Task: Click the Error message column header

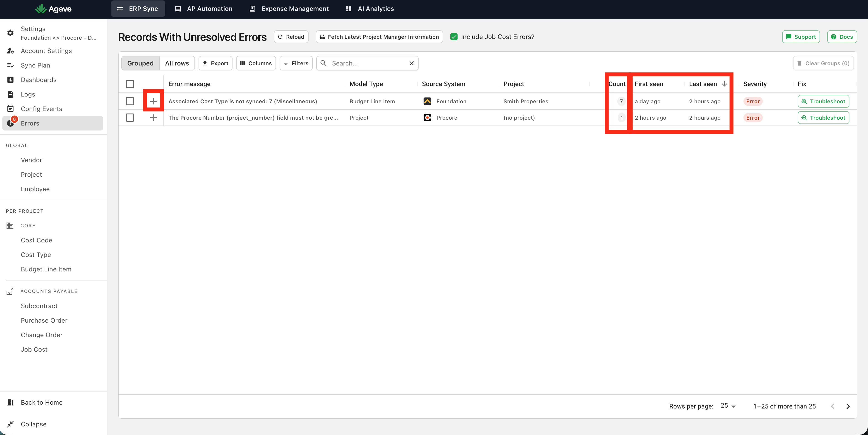Action: point(189,84)
